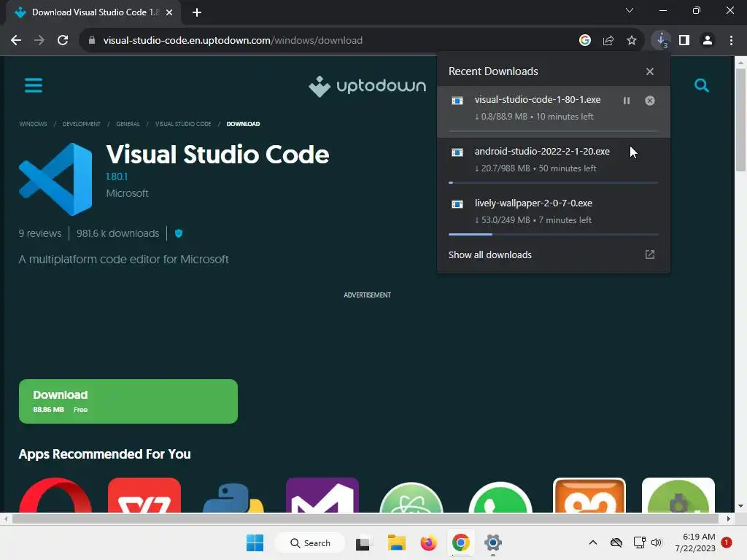Image resolution: width=747 pixels, height=560 pixels.
Task: Click the green Download 88.86 MB button
Action: (x=128, y=402)
